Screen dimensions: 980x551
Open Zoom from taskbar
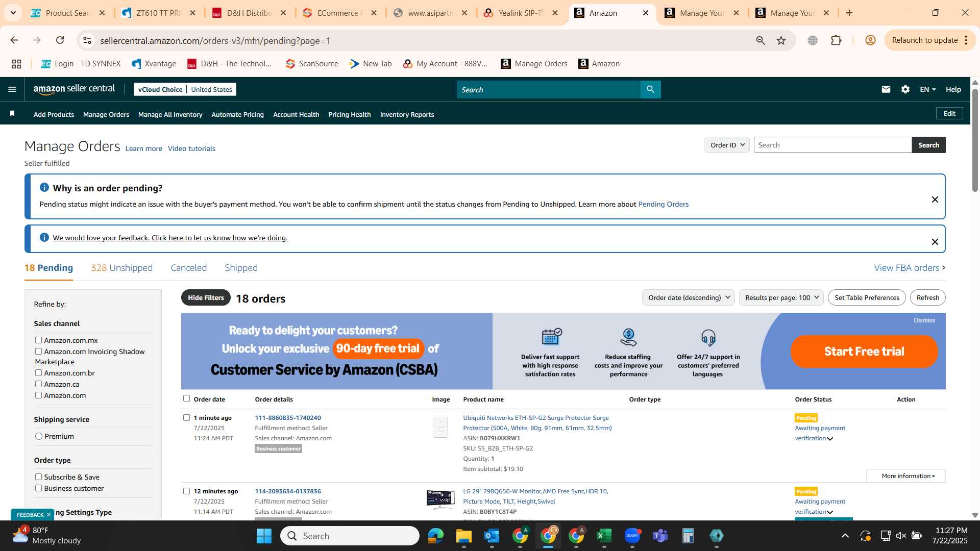(x=632, y=536)
